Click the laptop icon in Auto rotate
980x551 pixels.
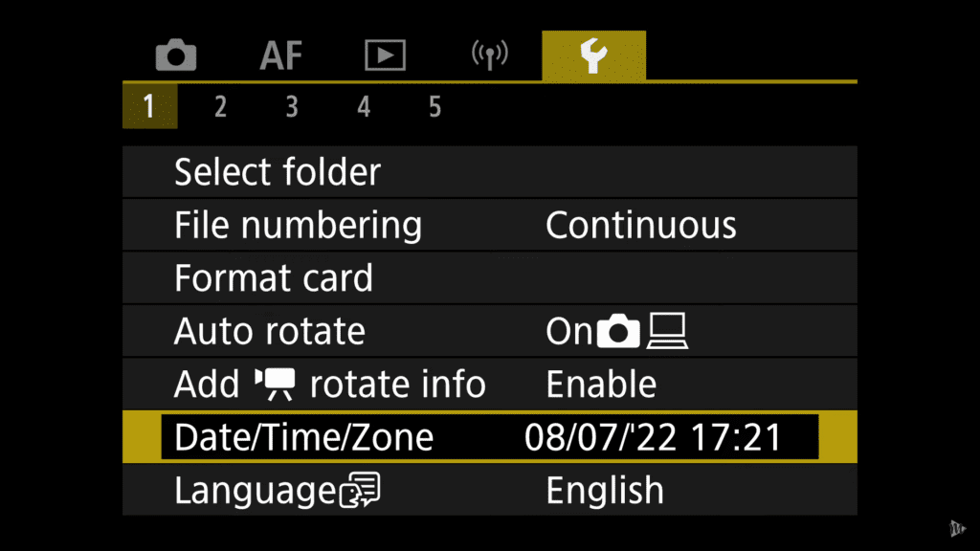tap(667, 330)
